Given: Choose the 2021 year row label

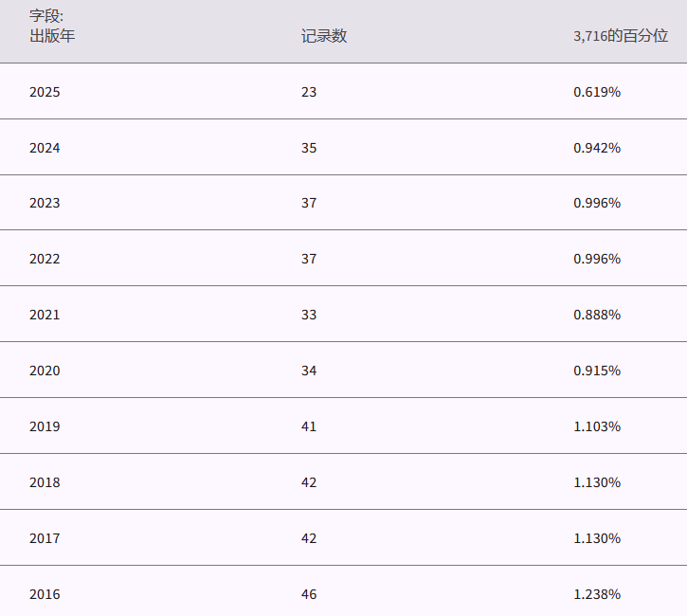Looking at the screenshot, I should (x=45, y=315).
